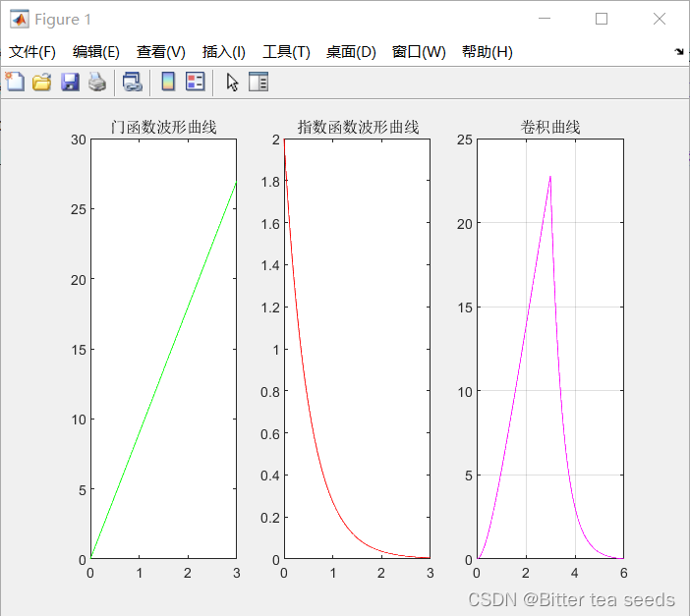Open the 编辑(E) menu
The width and height of the screenshot is (690, 616).
96,52
